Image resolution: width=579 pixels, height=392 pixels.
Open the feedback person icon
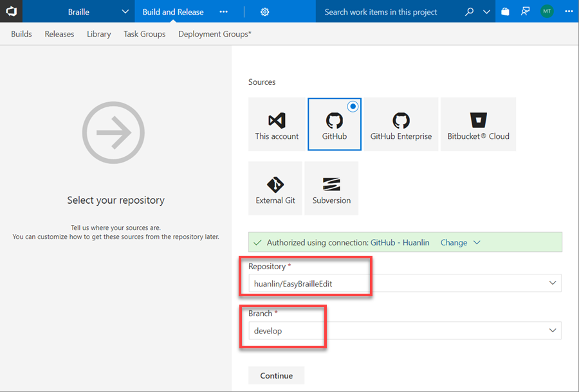tap(525, 12)
